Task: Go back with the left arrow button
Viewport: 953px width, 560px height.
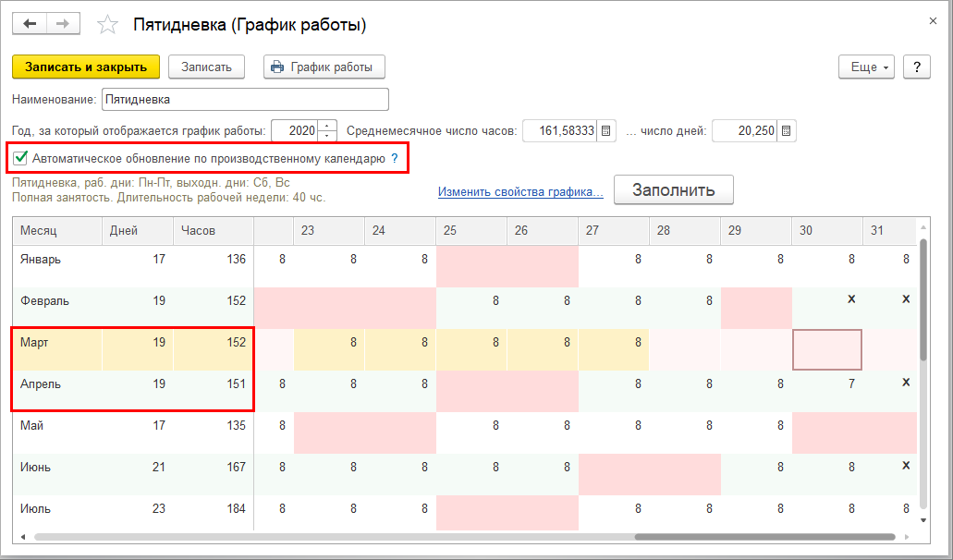Action: 30,24
